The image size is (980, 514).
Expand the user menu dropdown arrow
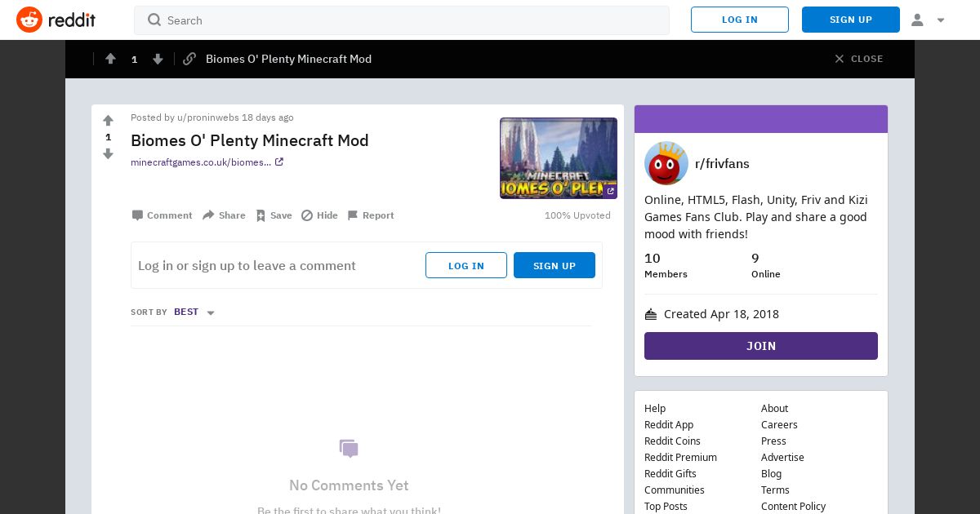[941, 20]
